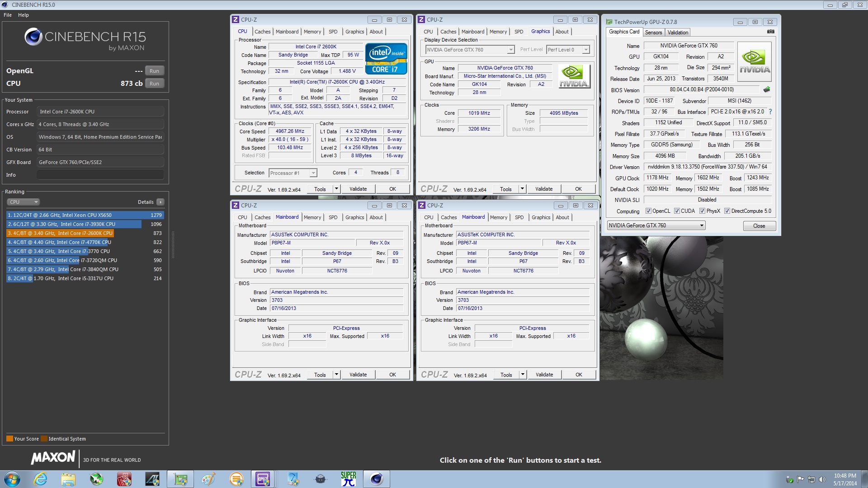
Task: Open the Action Center flag tray icon
Action: coord(801,479)
